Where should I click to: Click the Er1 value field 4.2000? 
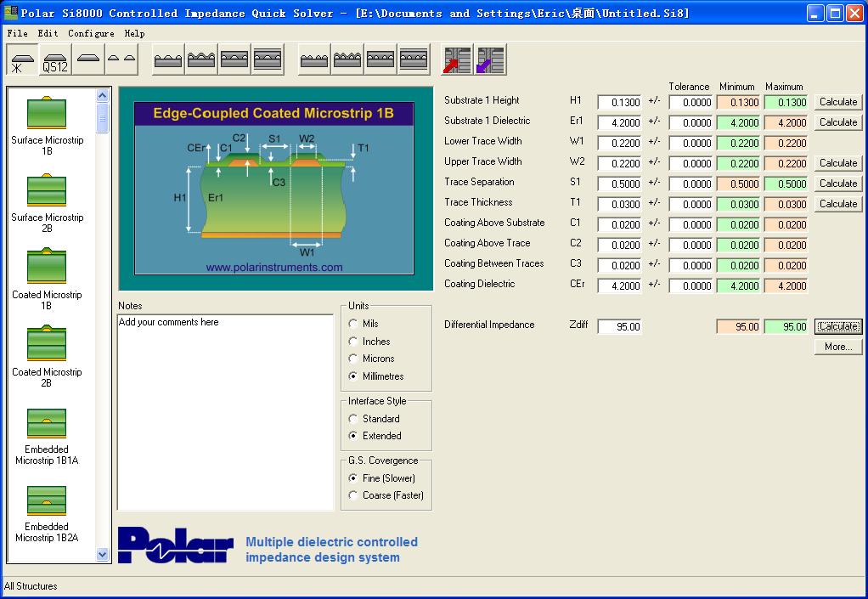click(619, 123)
